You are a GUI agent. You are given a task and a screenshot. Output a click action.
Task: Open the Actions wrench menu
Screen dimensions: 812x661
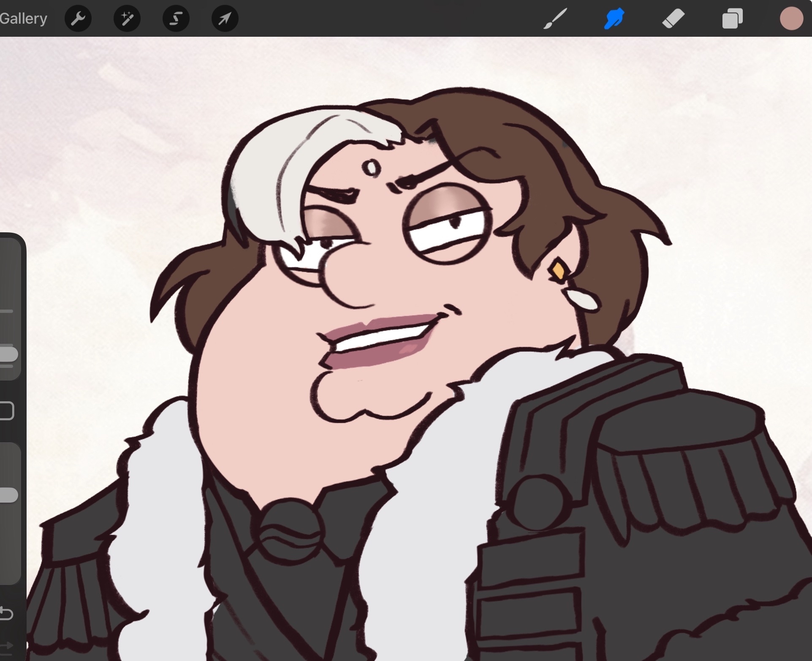pyautogui.click(x=78, y=19)
